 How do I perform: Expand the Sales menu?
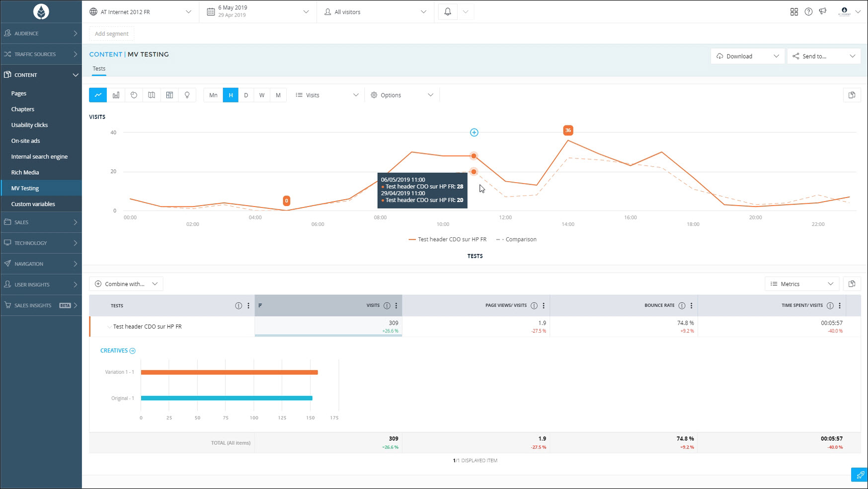pyautogui.click(x=41, y=222)
